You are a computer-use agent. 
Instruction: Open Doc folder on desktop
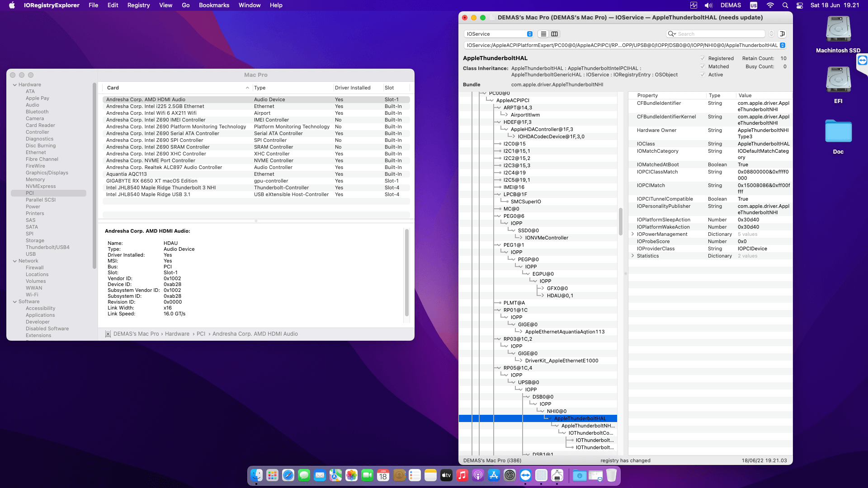coord(838,131)
